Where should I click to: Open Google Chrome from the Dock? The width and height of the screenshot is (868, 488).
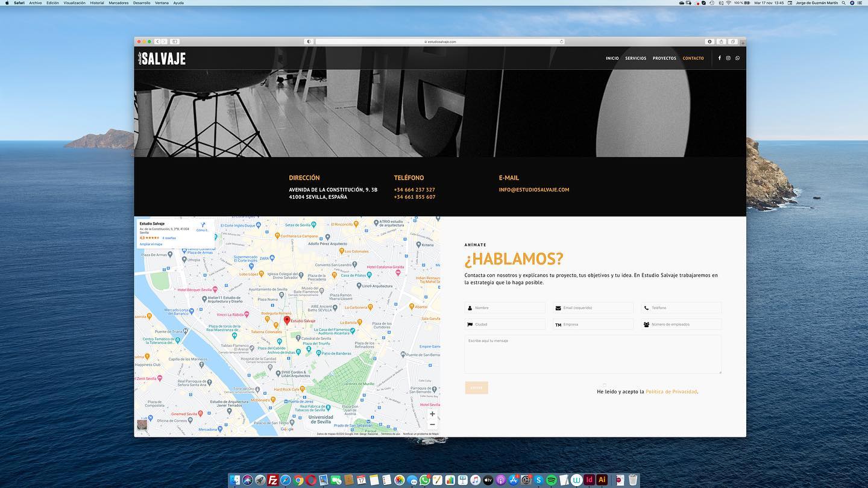(x=299, y=480)
